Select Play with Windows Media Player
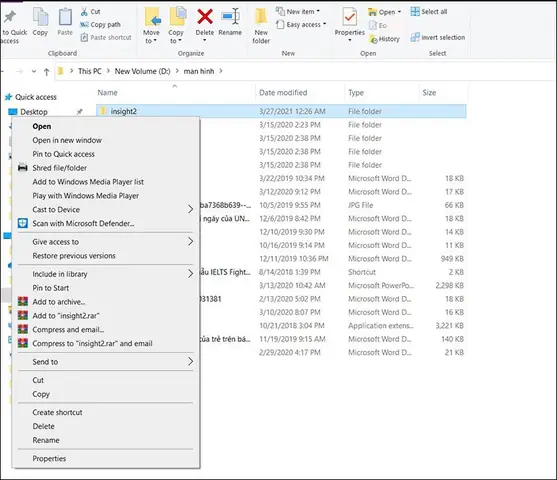The height and width of the screenshot is (480, 557). pos(86,196)
